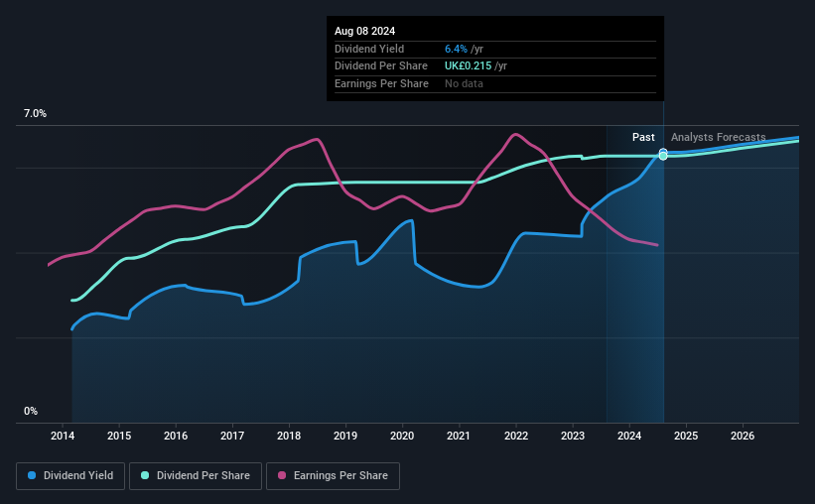Click the 2017 x-axis label

(232, 436)
